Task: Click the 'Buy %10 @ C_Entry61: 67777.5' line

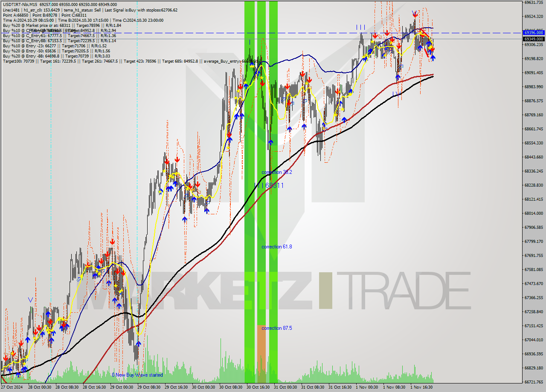Action: coord(59,36)
